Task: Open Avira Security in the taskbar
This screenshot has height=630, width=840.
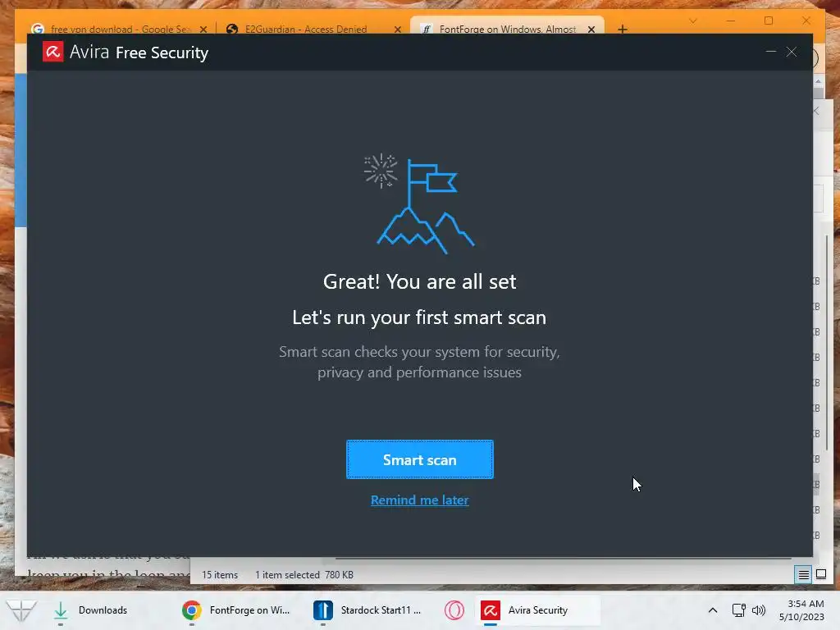Action: pyautogui.click(x=536, y=610)
